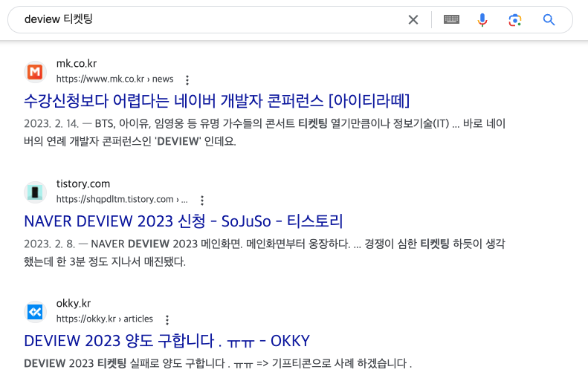Clear the search query with X icon
The image size is (588, 381).
[413, 19]
